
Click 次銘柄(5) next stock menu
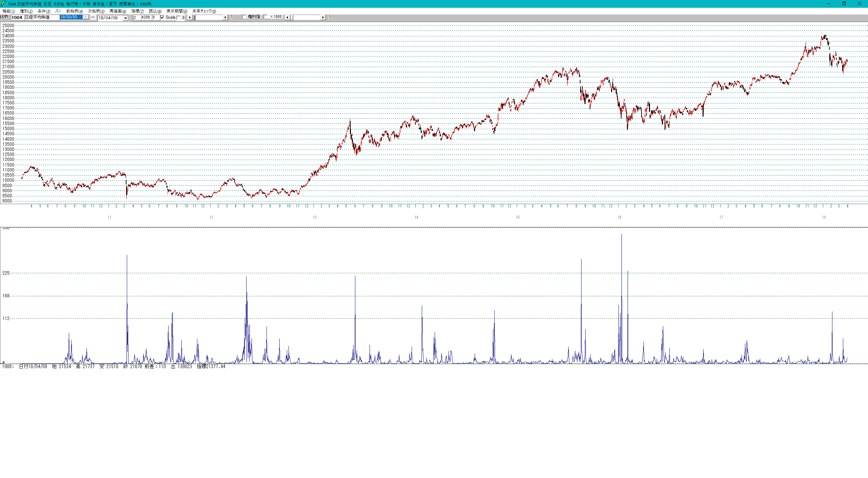coord(96,11)
